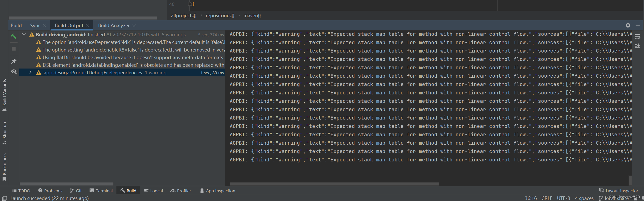
Task: Select the android.enableR8=false warning row
Action: pos(122,50)
